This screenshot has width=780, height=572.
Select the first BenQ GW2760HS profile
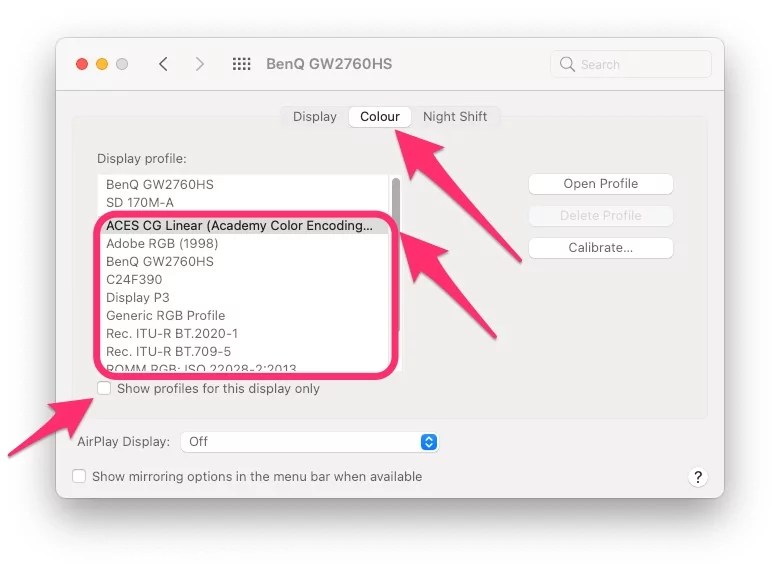(x=243, y=185)
